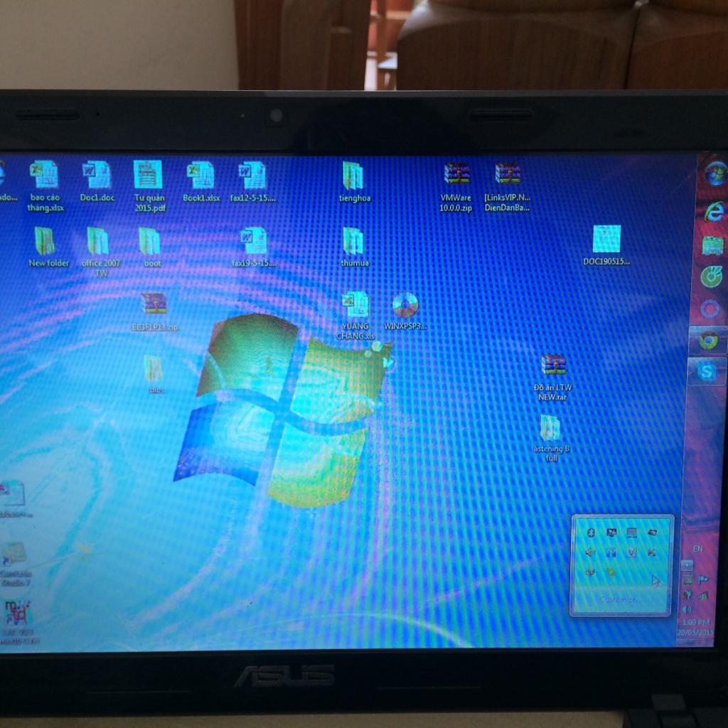728x728 pixels.
Task: Open the listening B full folder
Action: click(x=551, y=438)
